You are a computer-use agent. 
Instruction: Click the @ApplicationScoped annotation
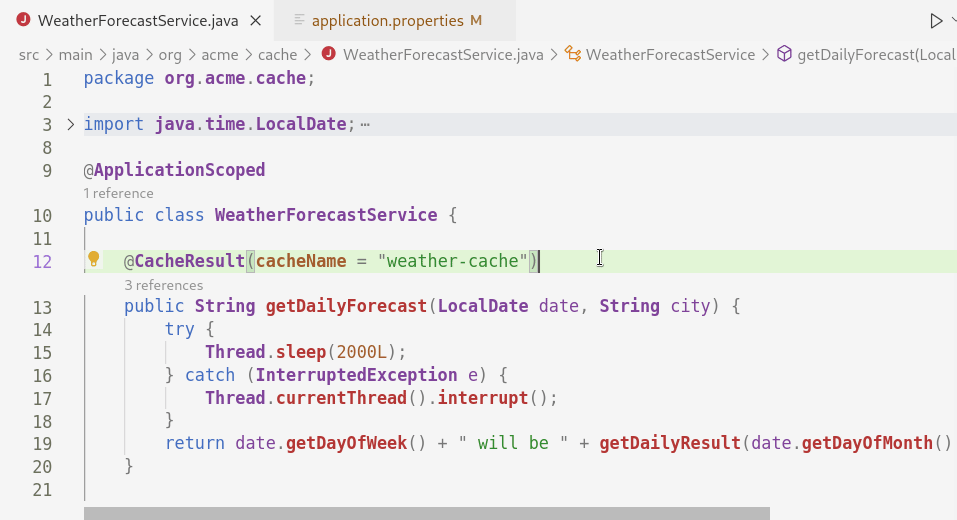tap(174, 170)
